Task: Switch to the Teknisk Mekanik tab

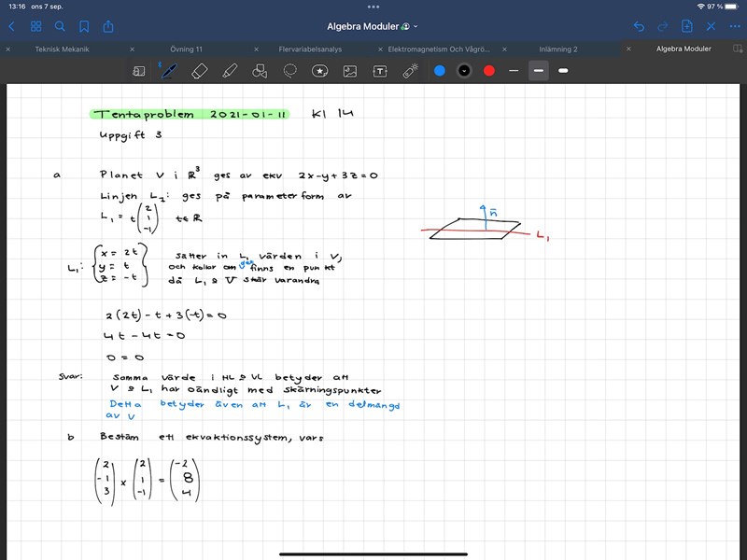Action: coord(65,49)
